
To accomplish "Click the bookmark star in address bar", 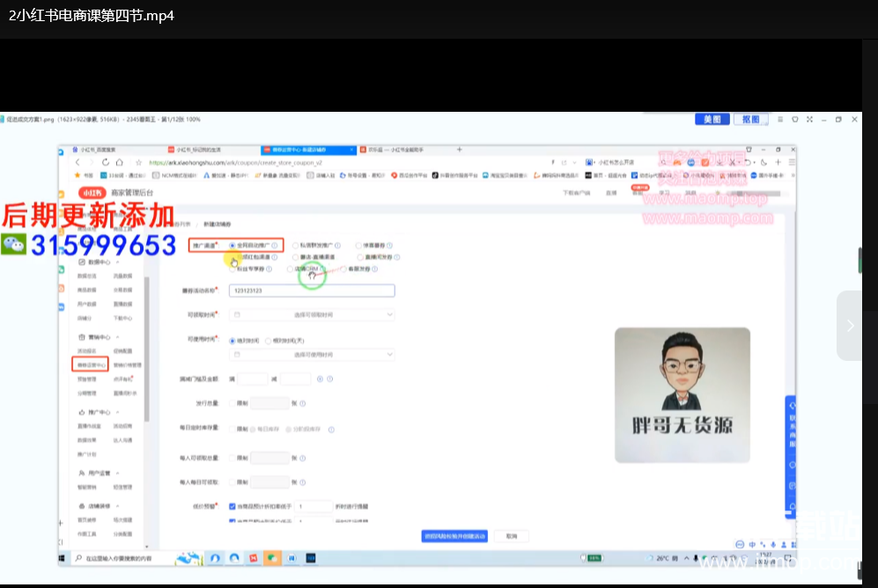I will pyautogui.click(x=137, y=162).
